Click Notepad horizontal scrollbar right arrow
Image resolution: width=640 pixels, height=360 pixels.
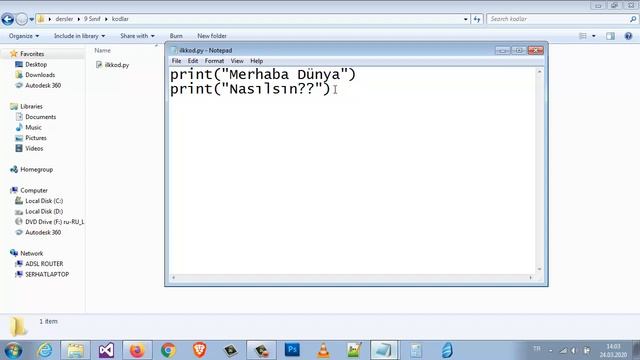tap(531, 278)
